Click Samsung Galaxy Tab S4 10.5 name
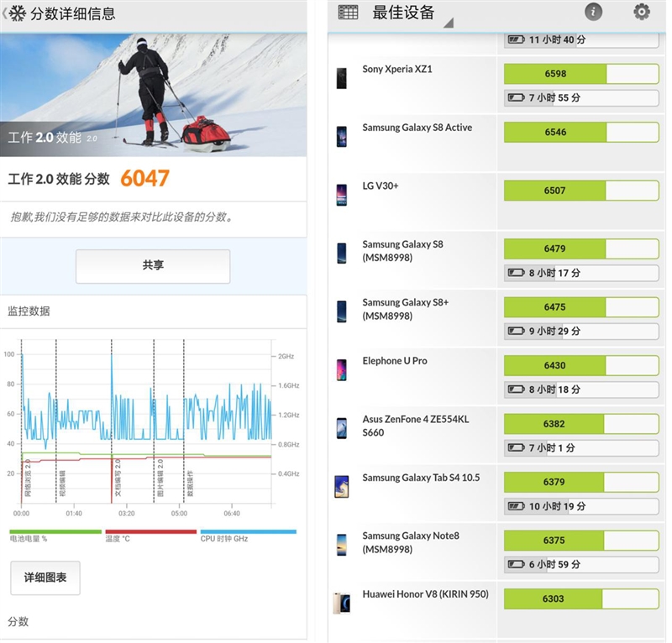 coord(421,478)
